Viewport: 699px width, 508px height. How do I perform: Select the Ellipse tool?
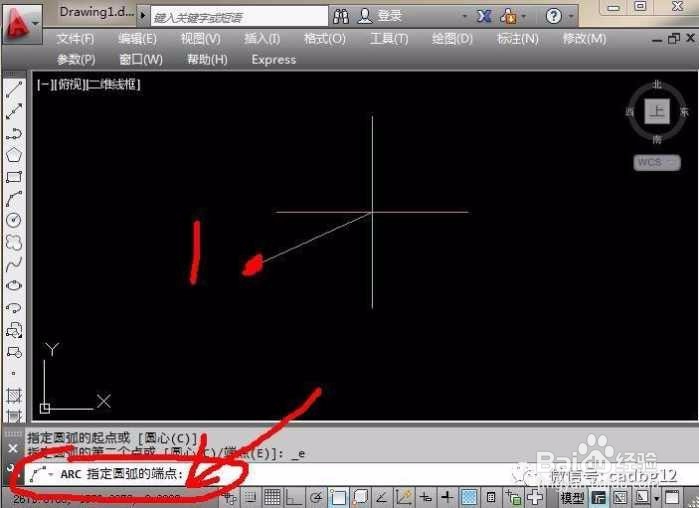[x=14, y=286]
